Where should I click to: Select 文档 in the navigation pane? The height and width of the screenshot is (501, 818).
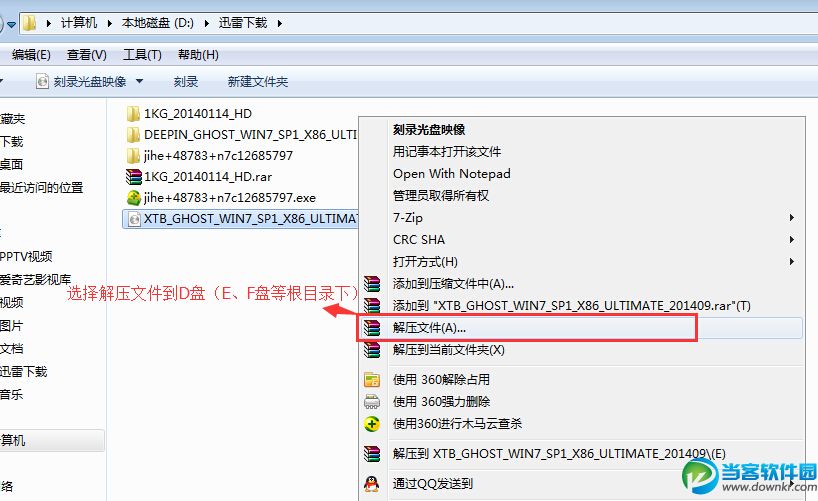point(11,349)
